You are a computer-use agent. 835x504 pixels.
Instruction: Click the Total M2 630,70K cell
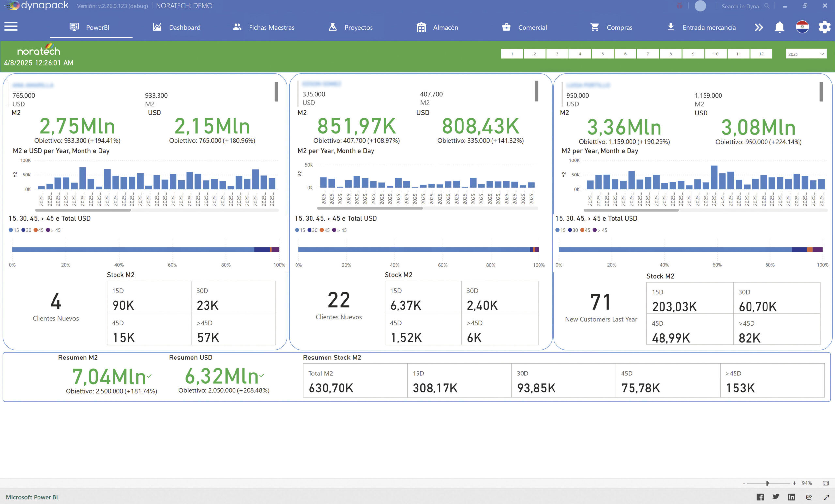click(355, 380)
